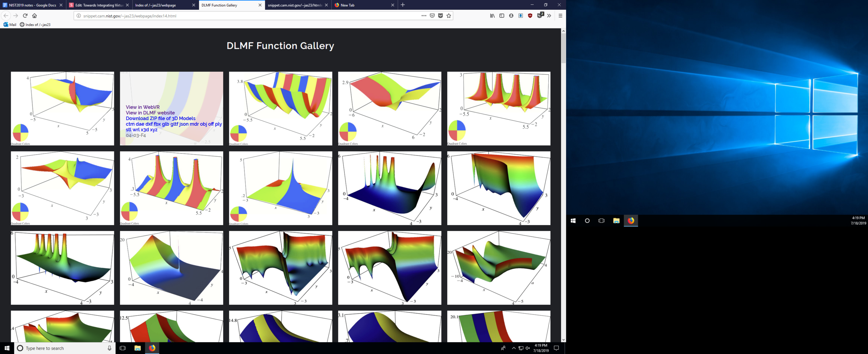The width and height of the screenshot is (868, 354).
Task: Close the New Tab tab
Action: [x=393, y=5]
